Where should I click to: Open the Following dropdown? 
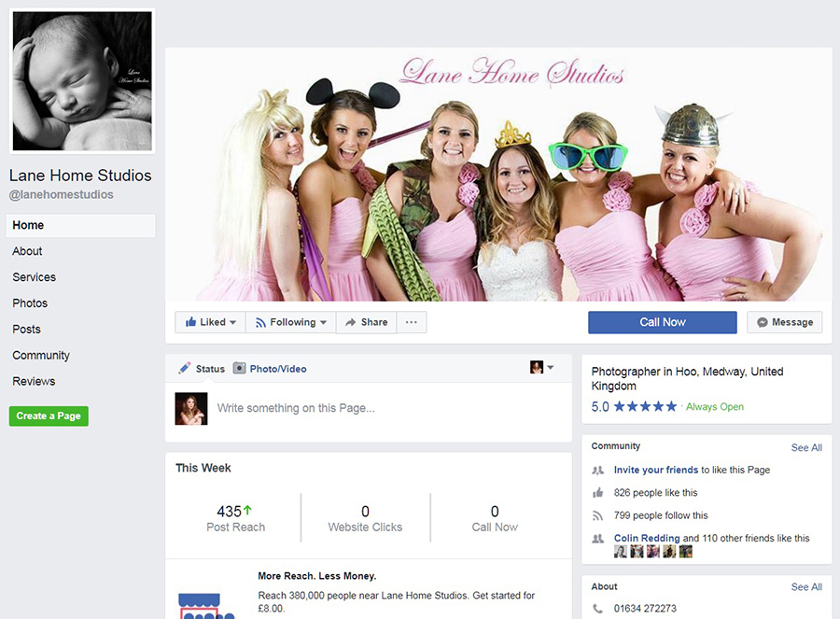click(x=290, y=322)
